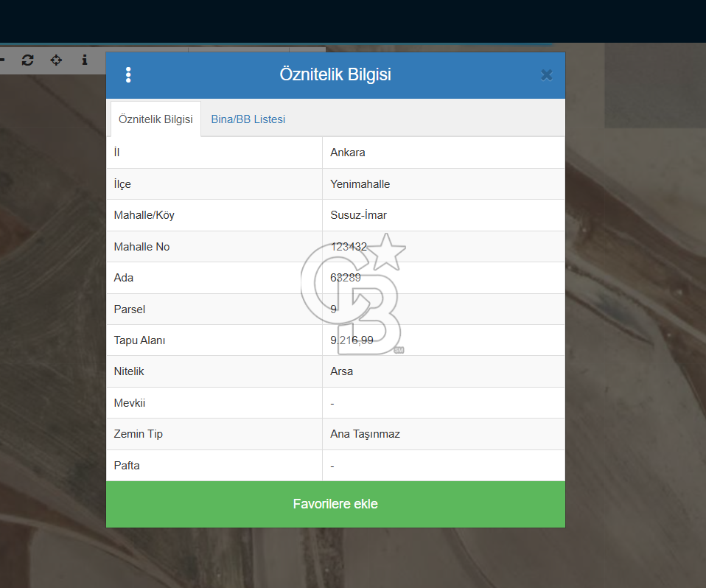Click the Ankara value cell
706x588 pixels.
348,153
